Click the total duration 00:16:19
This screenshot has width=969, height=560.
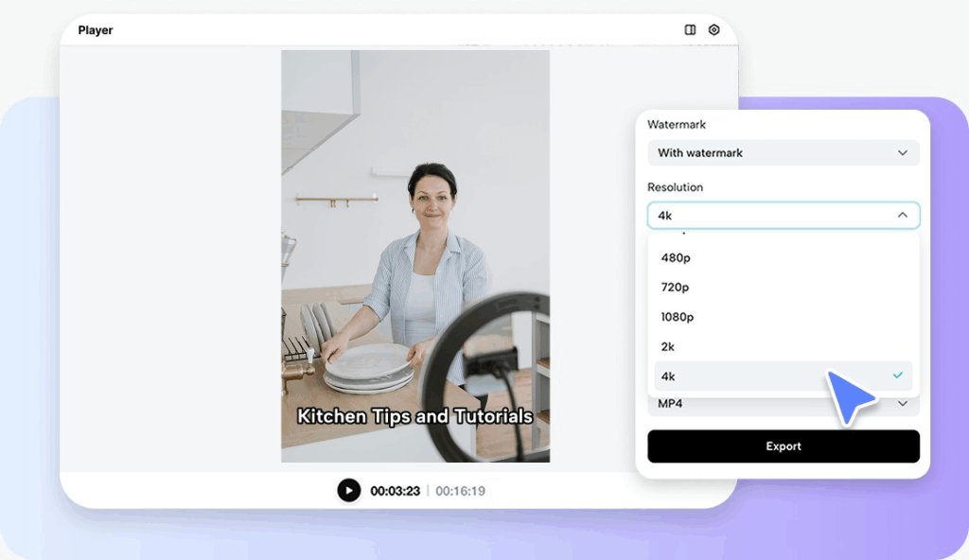pyautogui.click(x=460, y=491)
